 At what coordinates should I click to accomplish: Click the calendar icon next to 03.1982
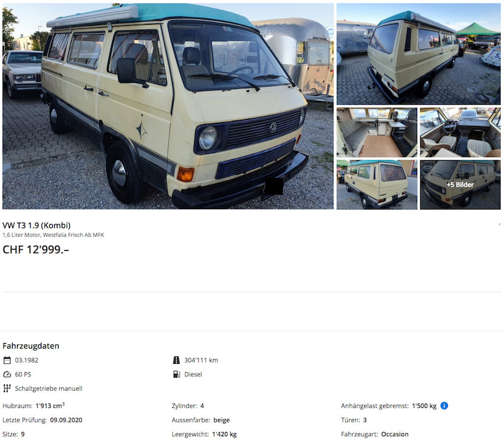(7, 360)
